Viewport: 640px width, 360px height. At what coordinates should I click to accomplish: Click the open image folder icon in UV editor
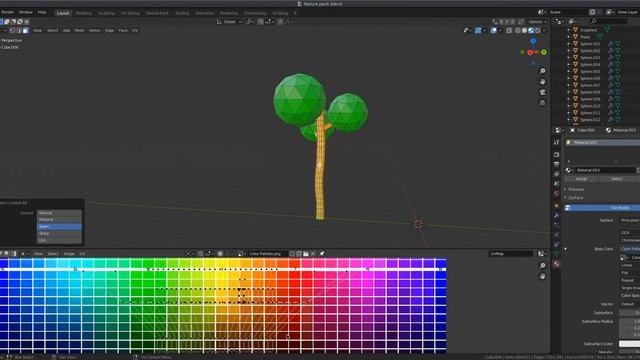coord(306,254)
